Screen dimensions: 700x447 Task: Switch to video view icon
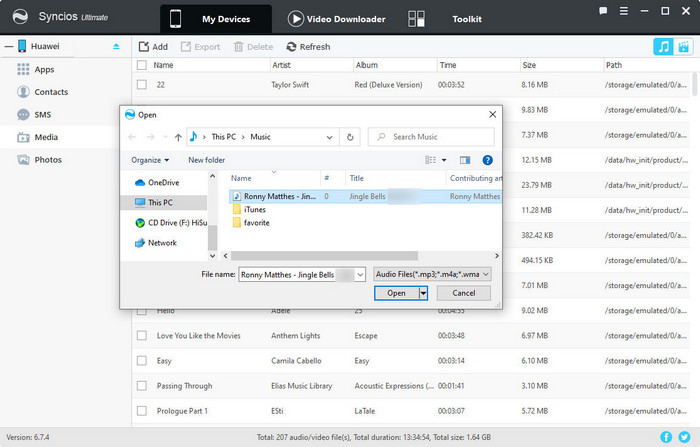tap(683, 46)
